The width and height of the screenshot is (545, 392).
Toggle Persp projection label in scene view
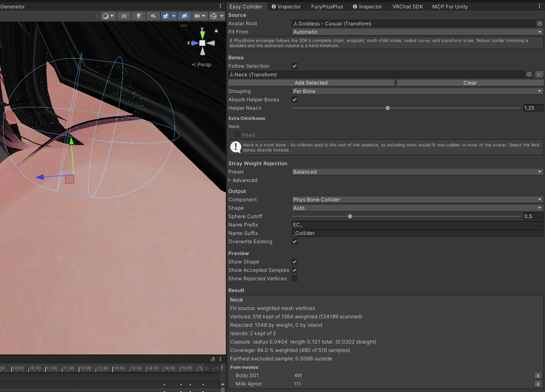201,65
